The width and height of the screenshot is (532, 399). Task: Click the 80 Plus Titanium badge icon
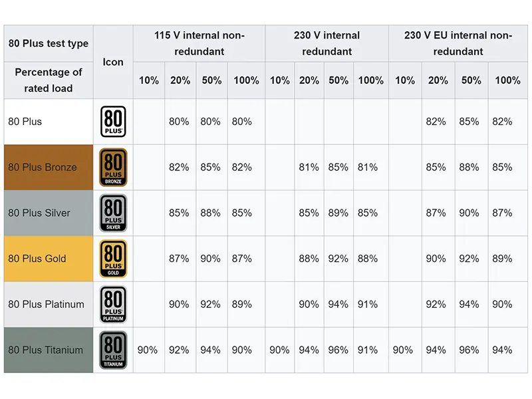[x=113, y=350]
